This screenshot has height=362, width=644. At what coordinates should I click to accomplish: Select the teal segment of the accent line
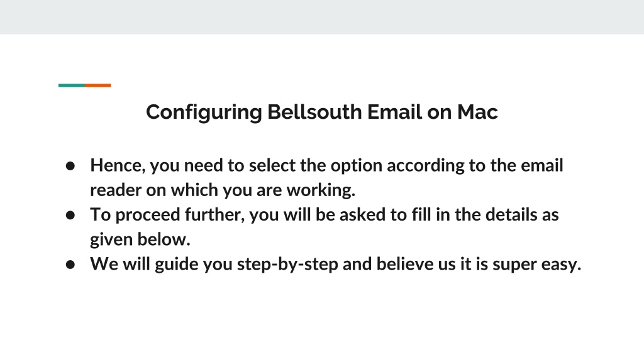(72, 85)
